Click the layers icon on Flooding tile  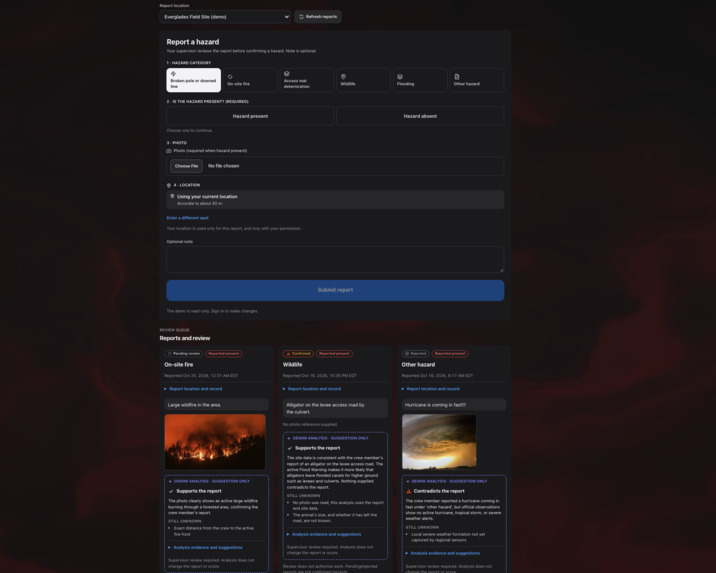(x=400, y=77)
